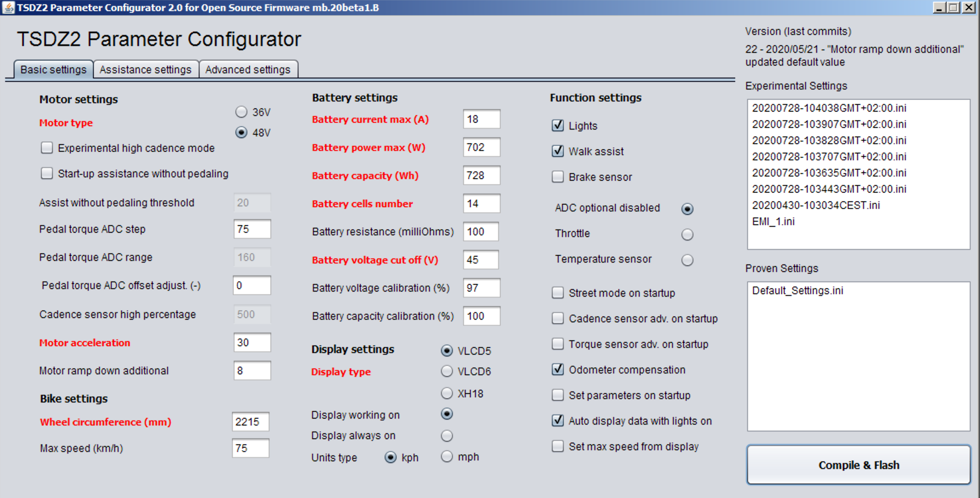This screenshot has width=980, height=498.
Task: Edit the Pedal torque ADC step field
Action: pyautogui.click(x=252, y=229)
